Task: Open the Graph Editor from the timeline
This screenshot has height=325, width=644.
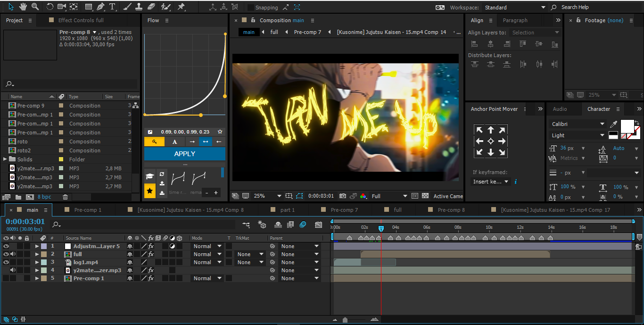Action: (x=319, y=225)
